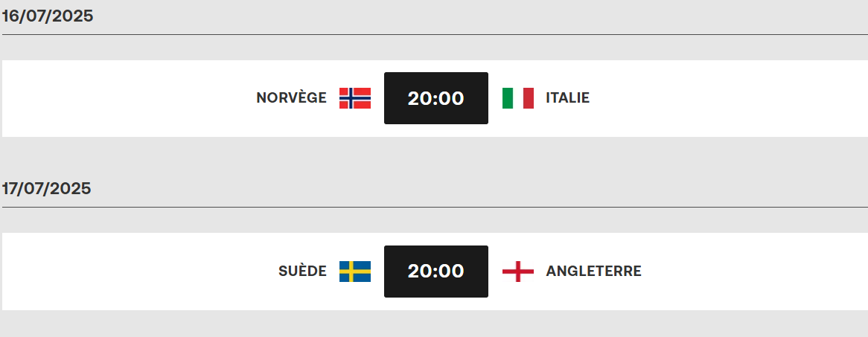The width and height of the screenshot is (868, 337).
Task: Click the 20:00 box for Norvège vs Italie
Action: [x=436, y=98]
